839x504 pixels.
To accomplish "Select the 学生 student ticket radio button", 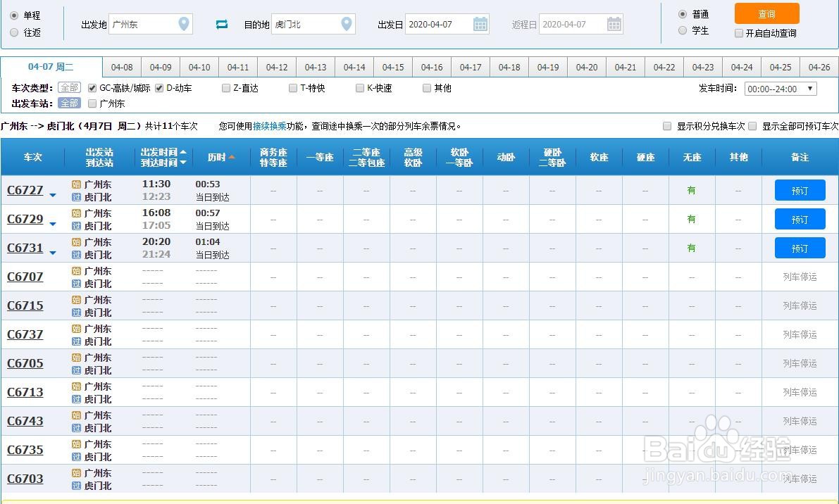I will pos(682,31).
